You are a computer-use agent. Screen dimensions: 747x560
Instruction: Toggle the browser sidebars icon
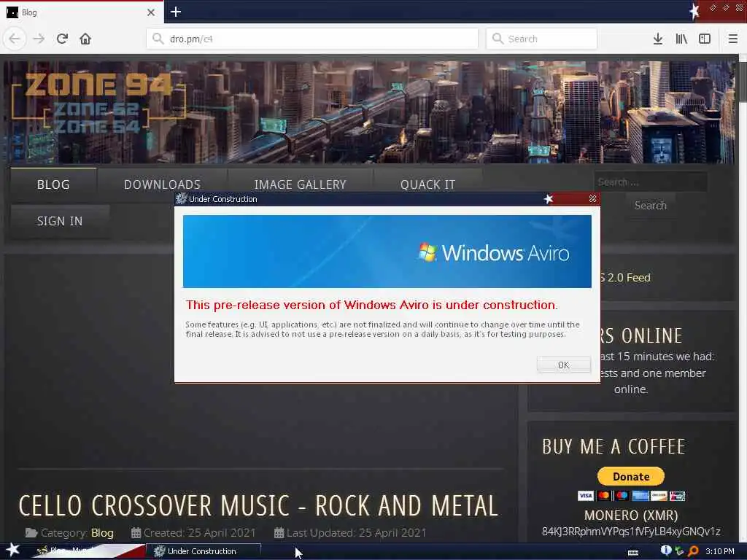pyautogui.click(x=705, y=39)
